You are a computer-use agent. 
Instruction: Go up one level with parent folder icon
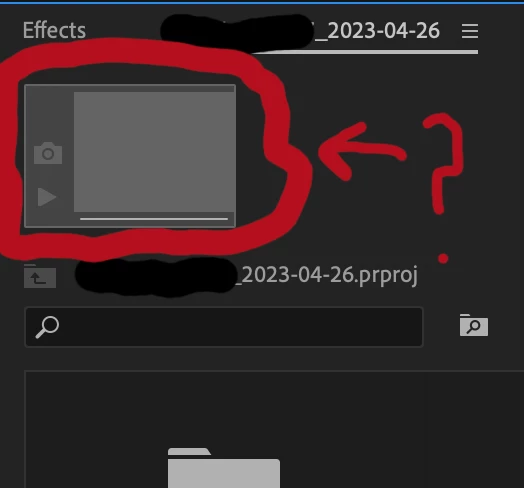pos(40,276)
